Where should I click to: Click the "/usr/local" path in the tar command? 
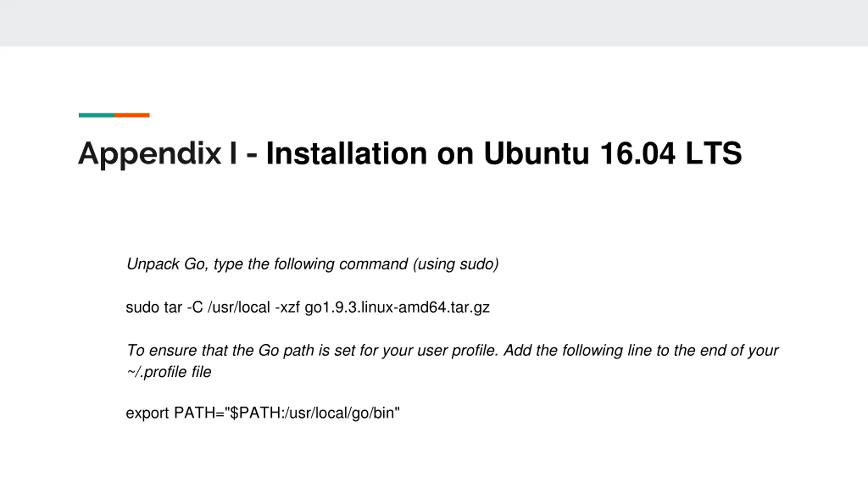point(239,307)
